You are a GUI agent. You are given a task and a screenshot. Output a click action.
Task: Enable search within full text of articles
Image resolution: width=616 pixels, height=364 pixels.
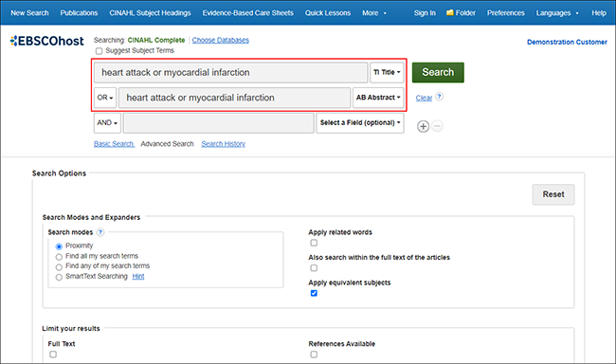(x=314, y=268)
